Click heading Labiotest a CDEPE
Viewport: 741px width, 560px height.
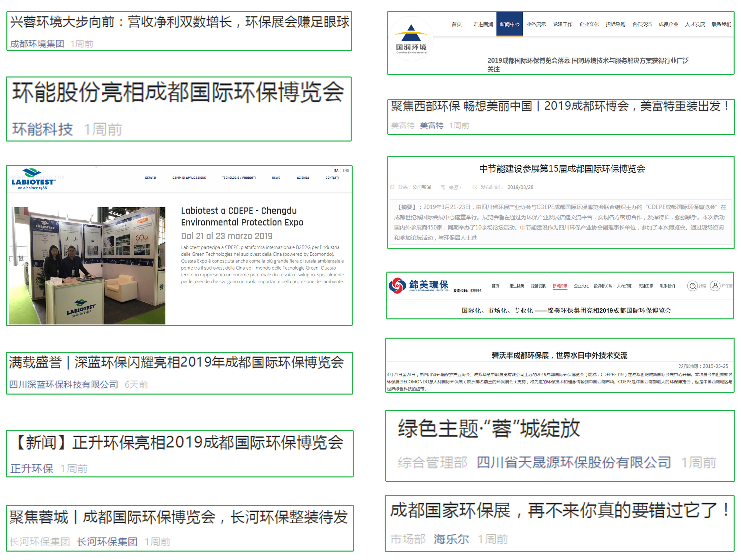click(x=242, y=216)
